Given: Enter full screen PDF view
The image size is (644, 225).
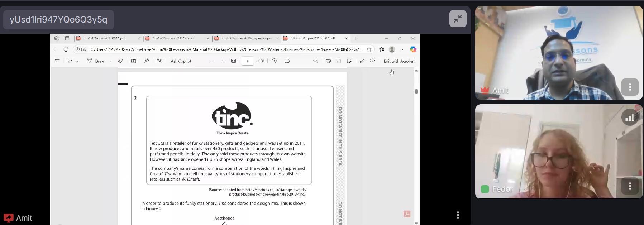Looking at the screenshot, I should click(362, 61).
